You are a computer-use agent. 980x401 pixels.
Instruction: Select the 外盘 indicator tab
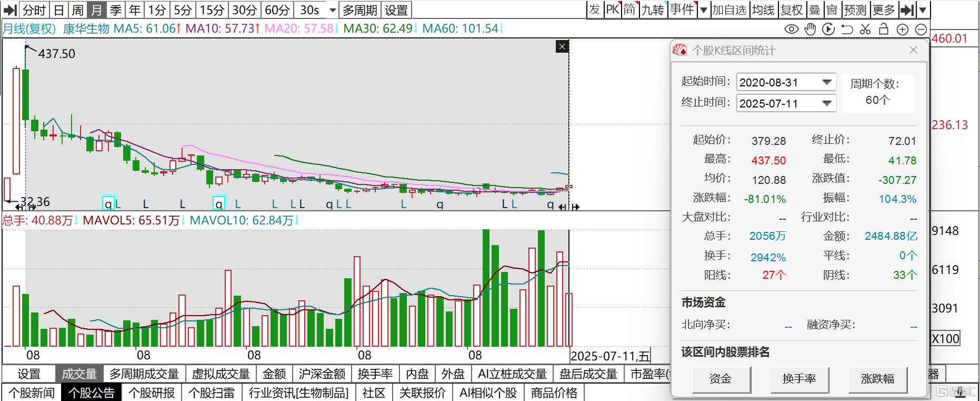click(453, 374)
